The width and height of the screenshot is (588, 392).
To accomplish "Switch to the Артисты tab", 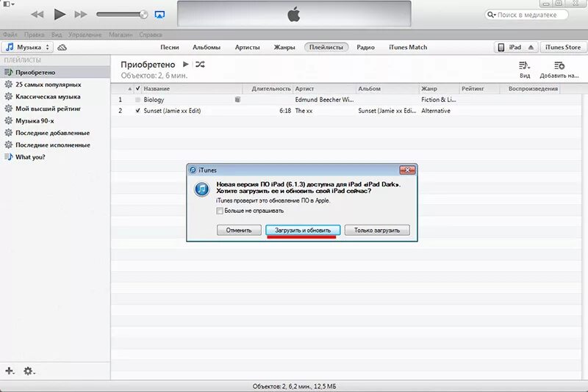I will 247,47.
